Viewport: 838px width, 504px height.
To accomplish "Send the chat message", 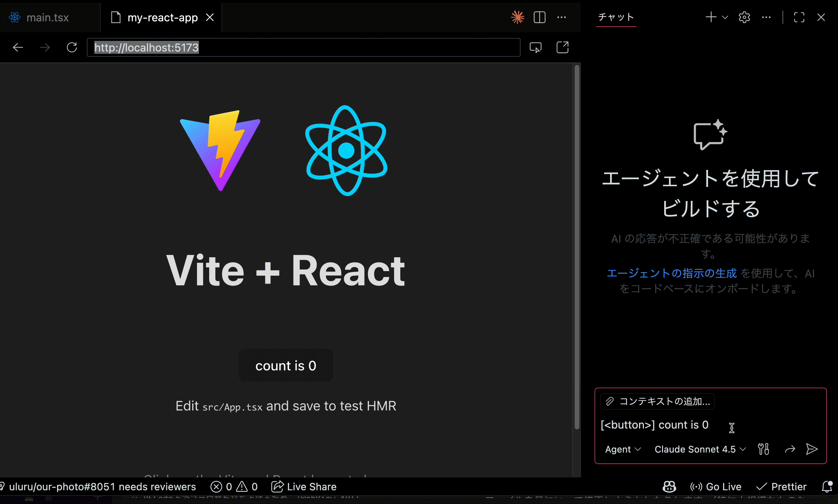I will (x=812, y=449).
